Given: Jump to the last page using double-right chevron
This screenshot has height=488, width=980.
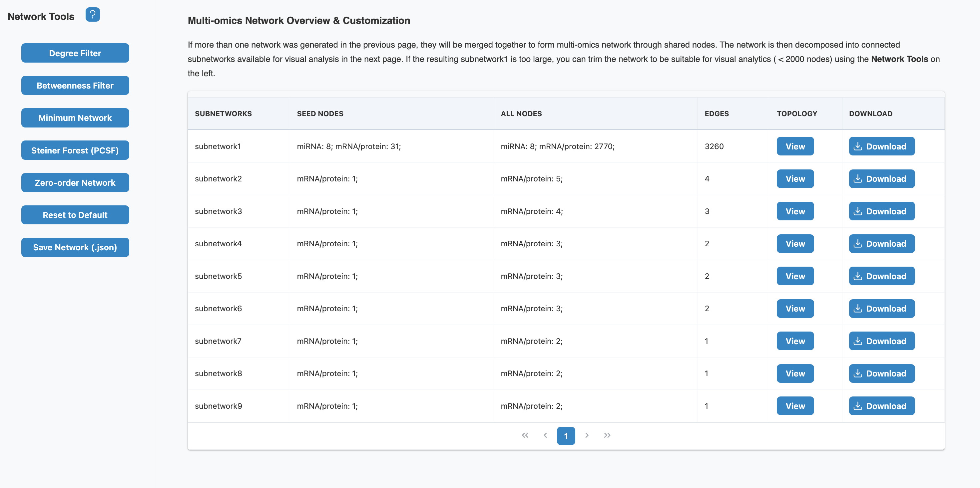Looking at the screenshot, I should tap(607, 435).
